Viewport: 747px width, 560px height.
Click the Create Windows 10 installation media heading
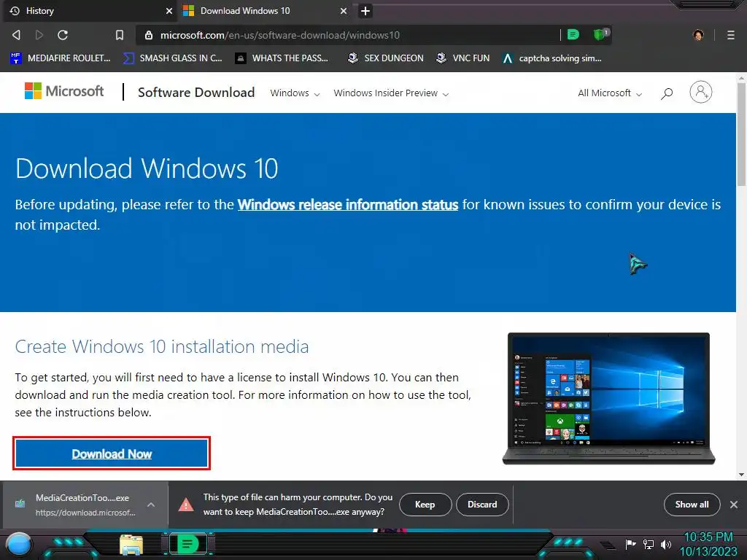(x=161, y=346)
